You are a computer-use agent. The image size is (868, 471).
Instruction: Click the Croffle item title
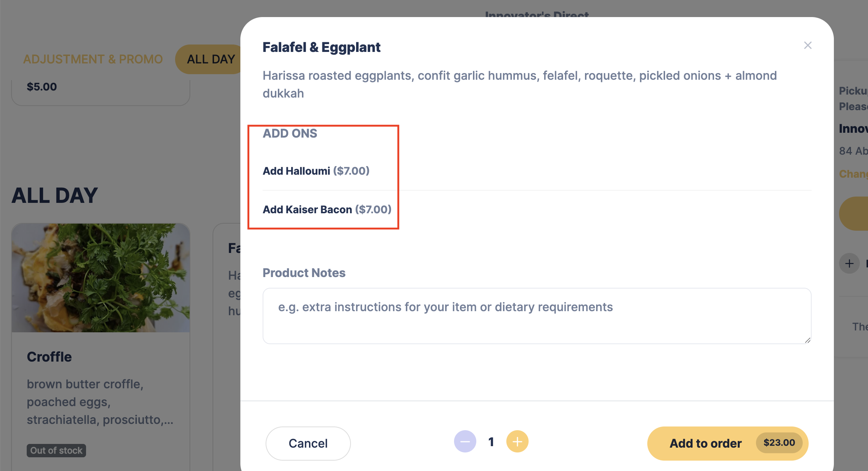pos(49,357)
